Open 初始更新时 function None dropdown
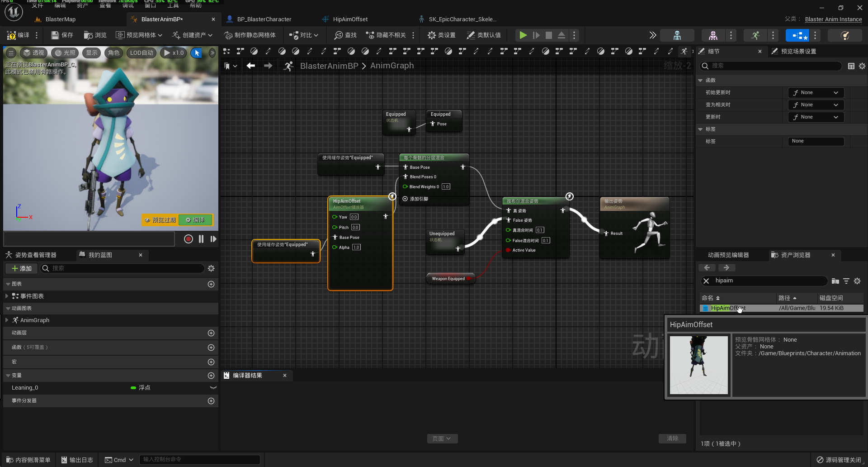This screenshot has width=868, height=467. click(x=816, y=93)
